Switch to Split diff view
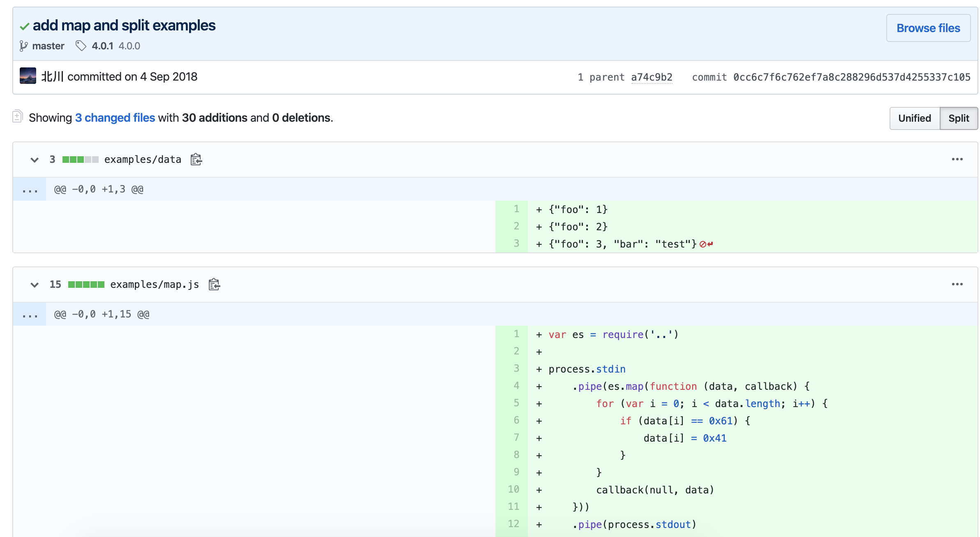Screen dimensions: 980x537 958,118
